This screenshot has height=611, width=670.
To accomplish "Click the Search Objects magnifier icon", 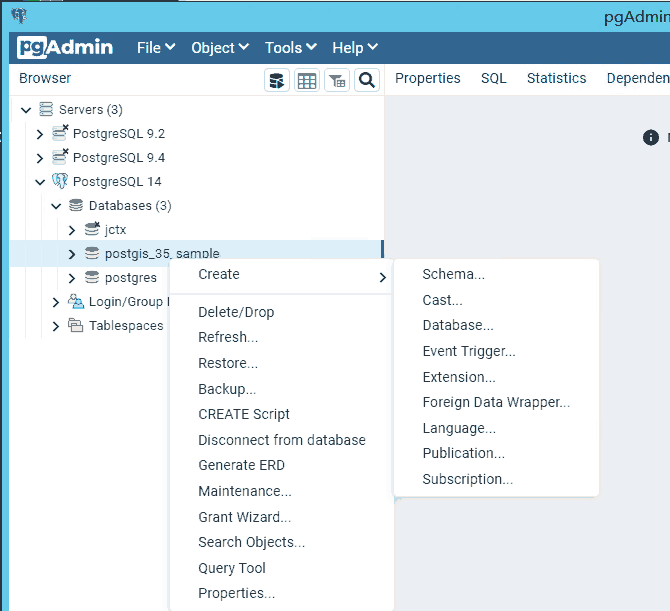I will [x=367, y=80].
